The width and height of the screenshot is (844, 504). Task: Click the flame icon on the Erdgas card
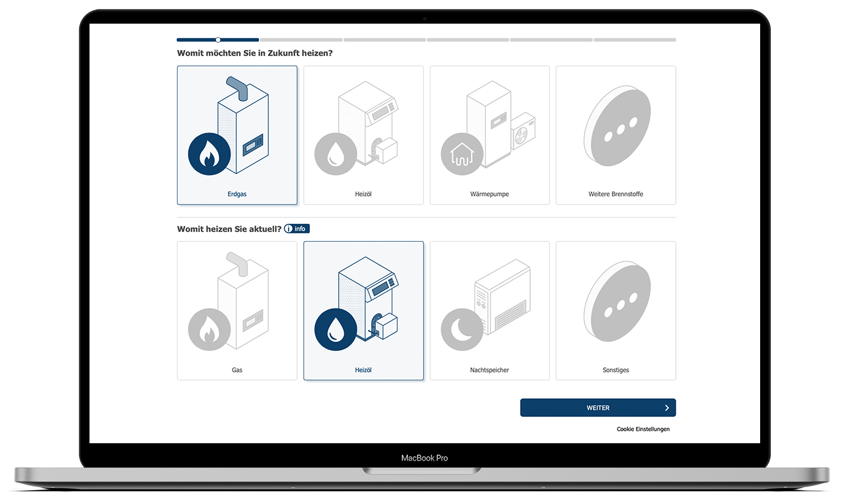coord(209,154)
